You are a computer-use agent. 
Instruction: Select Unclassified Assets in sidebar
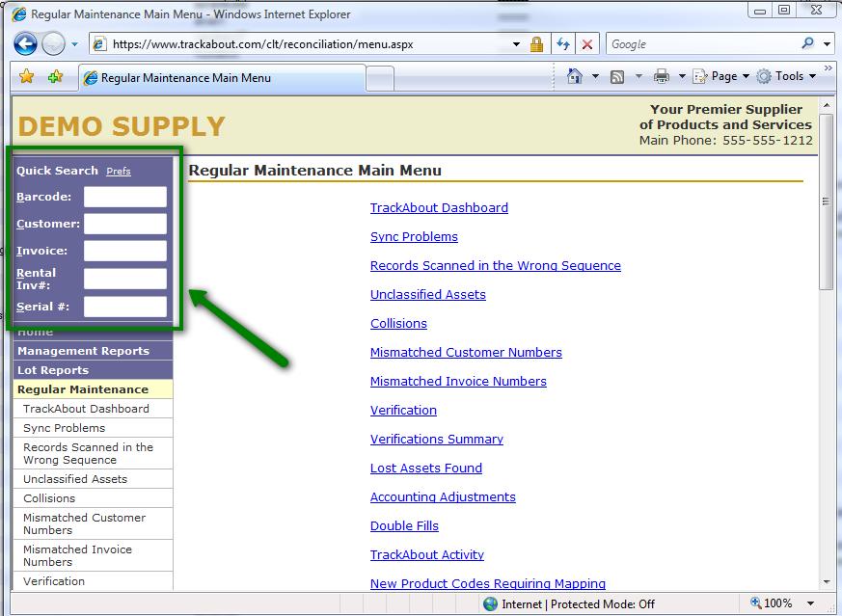(x=93, y=479)
